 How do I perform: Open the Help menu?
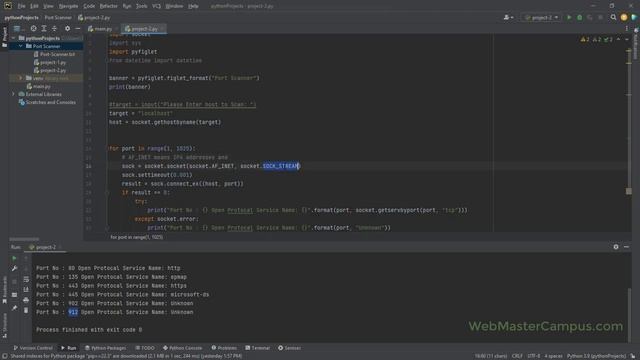tap(193, 6)
